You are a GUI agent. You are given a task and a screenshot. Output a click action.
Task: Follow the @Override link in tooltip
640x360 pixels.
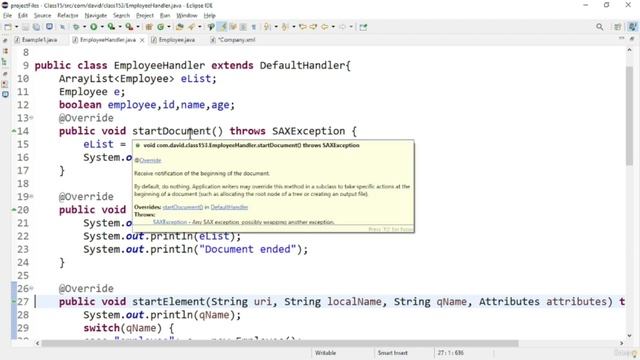click(149, 160)
